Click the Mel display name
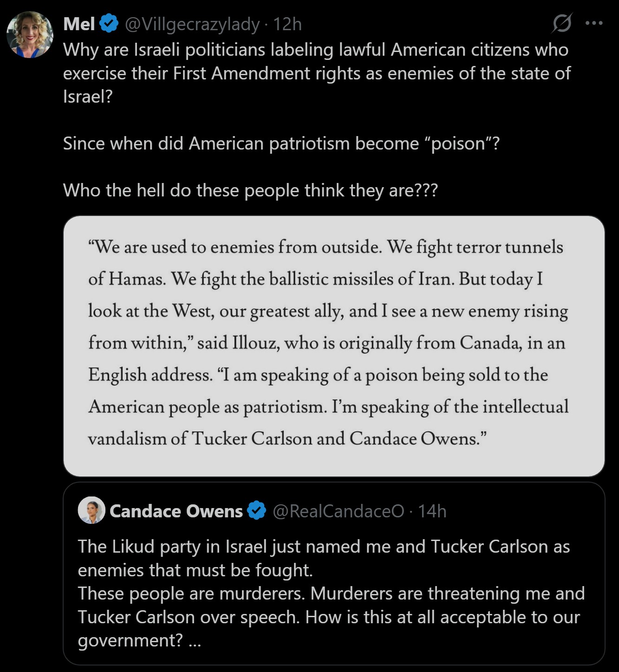Screen dimensions: 619x672 coord(79,24)
